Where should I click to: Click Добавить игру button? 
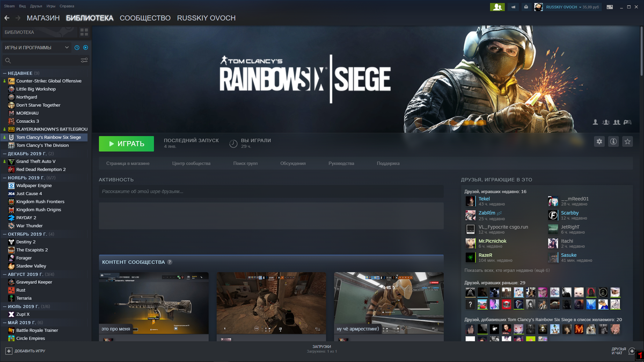[25, 351]
